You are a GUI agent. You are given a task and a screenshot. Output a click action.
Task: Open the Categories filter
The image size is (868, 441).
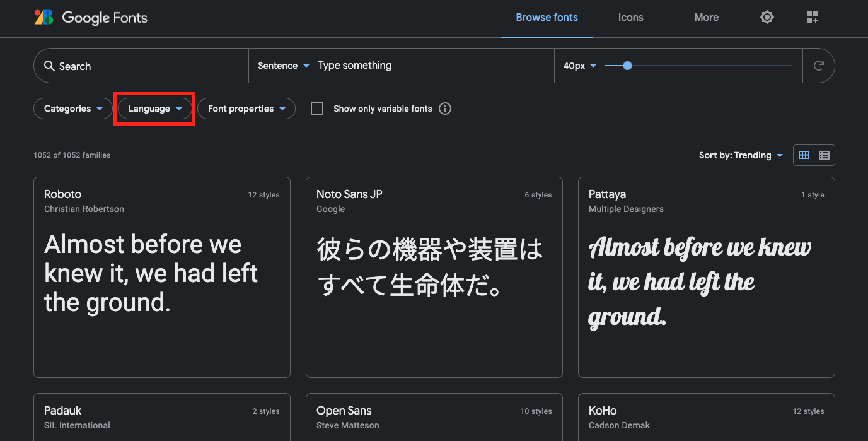point(72,109)
